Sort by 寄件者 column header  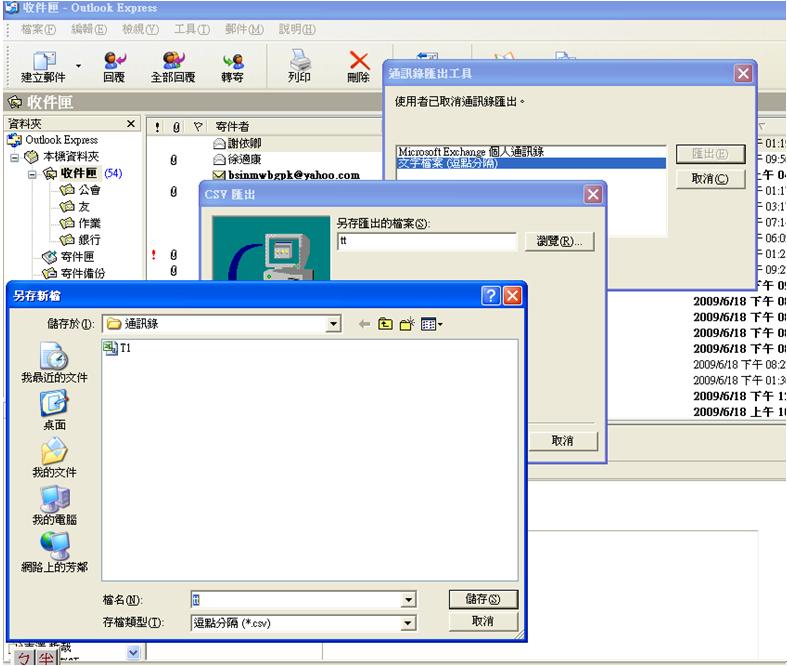[x=232, y=127]
